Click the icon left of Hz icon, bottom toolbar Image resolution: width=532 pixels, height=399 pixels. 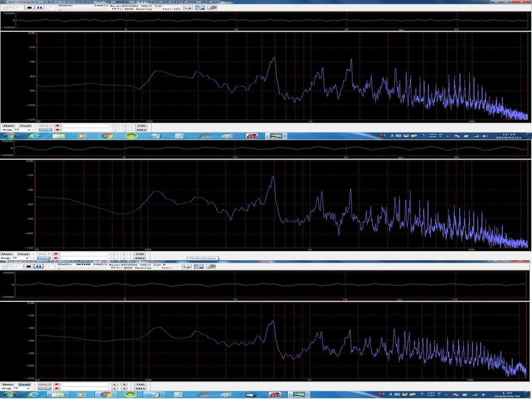[187, 266]
